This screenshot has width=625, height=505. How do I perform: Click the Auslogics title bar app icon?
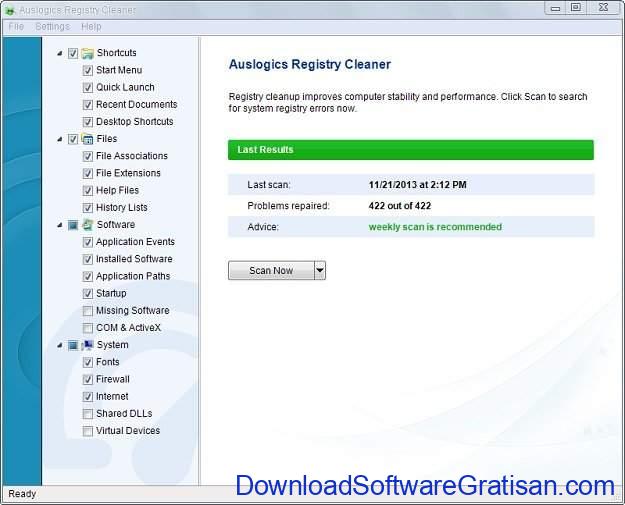click(10, 10)
